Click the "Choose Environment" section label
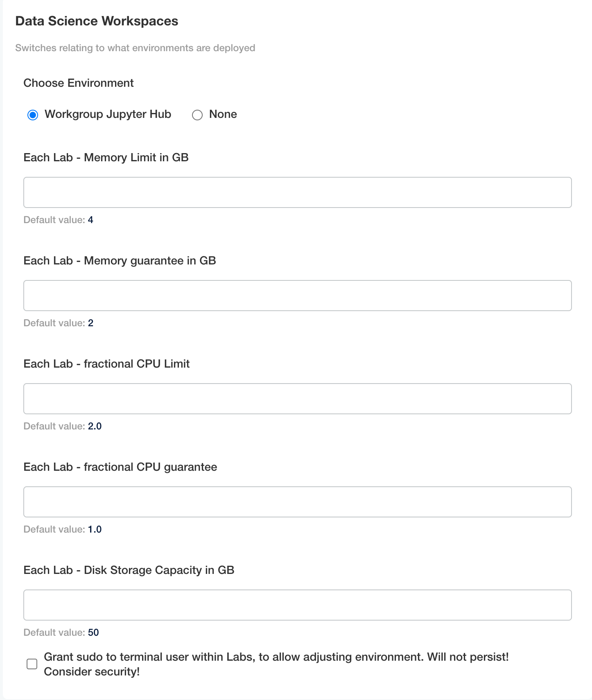This screenshot has height=700, width=592. (x=78, y=83)
